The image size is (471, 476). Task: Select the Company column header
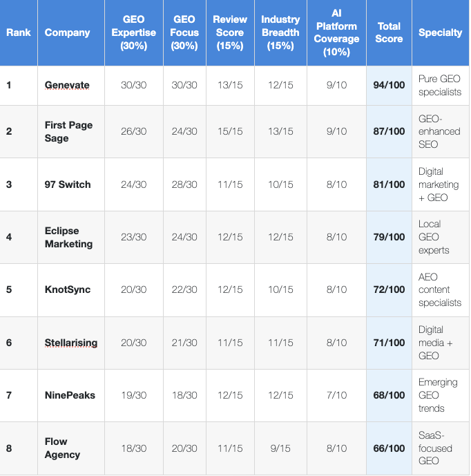coord(67,32)
